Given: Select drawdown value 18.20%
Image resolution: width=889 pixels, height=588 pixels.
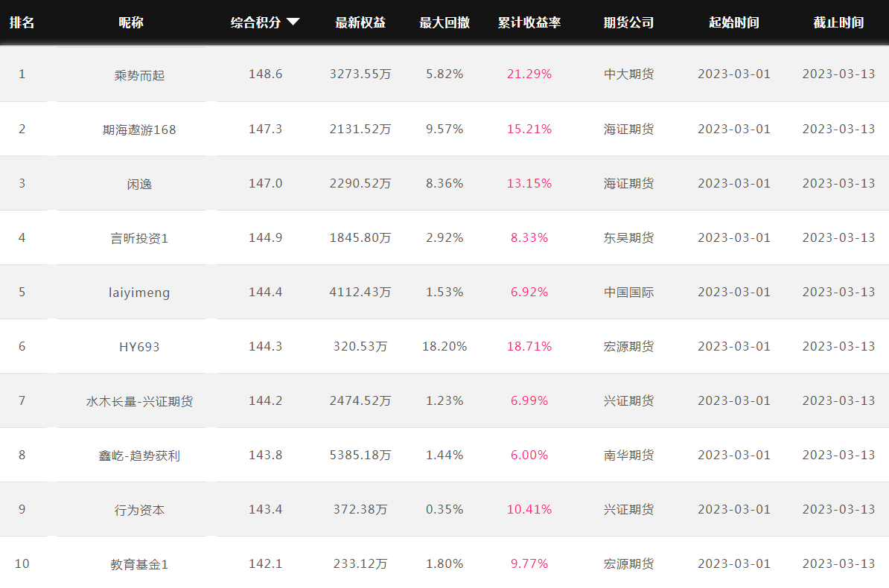Looking at the screenshot, I should coord(444,346).
